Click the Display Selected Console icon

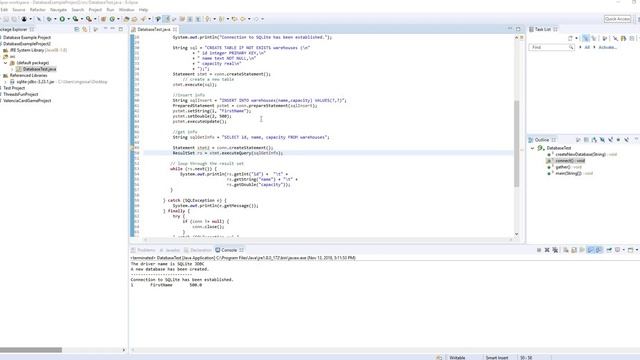tap(617, 250)
